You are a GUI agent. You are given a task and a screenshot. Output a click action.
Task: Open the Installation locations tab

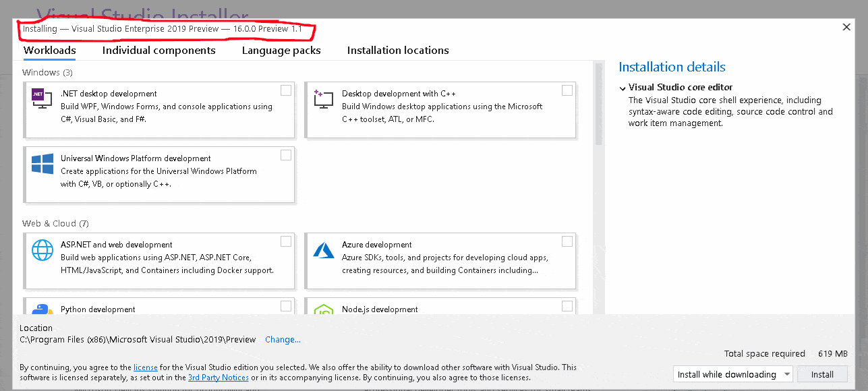point(398,51)
